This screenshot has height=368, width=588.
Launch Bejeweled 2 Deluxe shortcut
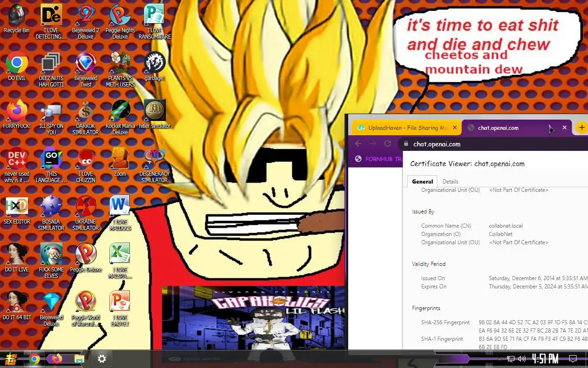click(85, 21)
